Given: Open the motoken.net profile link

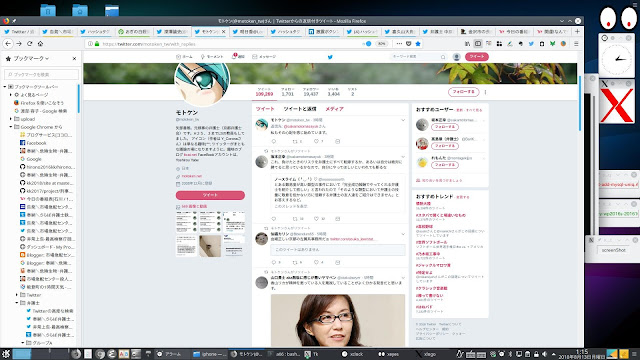Looking at the screenshot, I should click(x=191, y=176).
